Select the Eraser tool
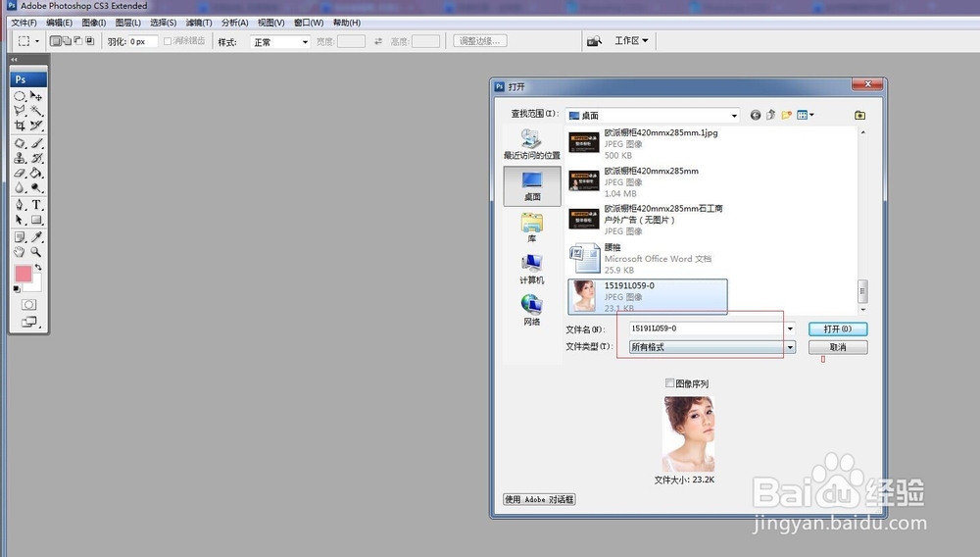The height and width of the screenshot is (557, 980). 20,173
